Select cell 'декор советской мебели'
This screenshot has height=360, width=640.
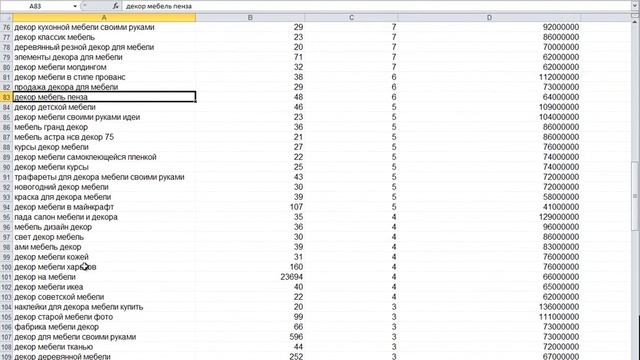coord(104,297)
